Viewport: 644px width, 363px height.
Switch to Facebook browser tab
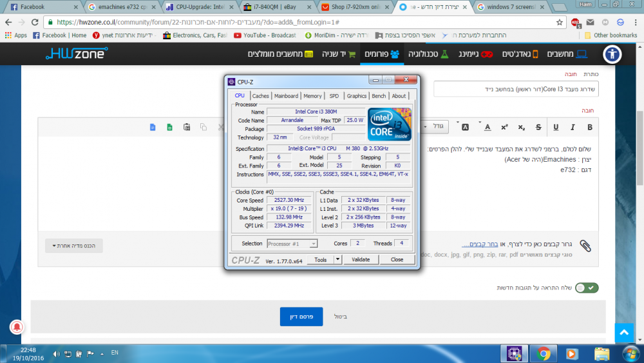(43, 7)
